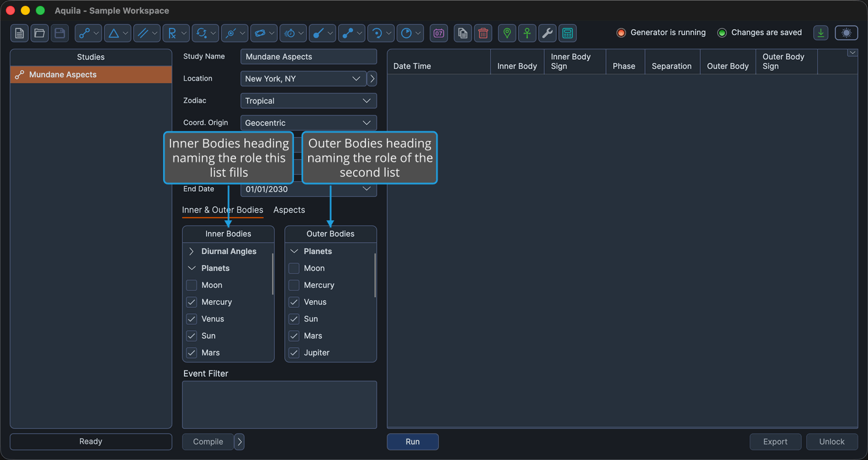Viewport: 868px width, 460px height.
Task: Open the Coord. Origin Geocentric dropdown
Action: [309, 123]
